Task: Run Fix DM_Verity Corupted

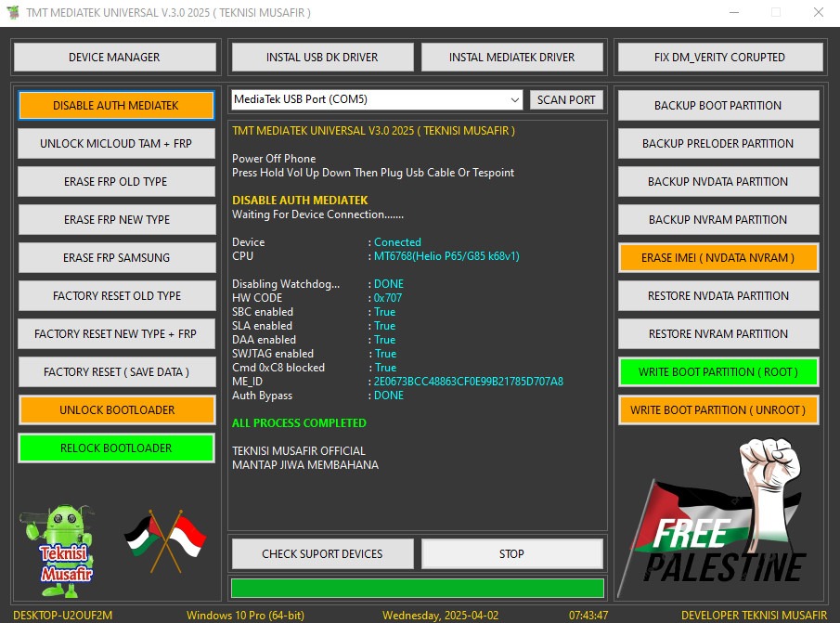Action: click(719, 57)
